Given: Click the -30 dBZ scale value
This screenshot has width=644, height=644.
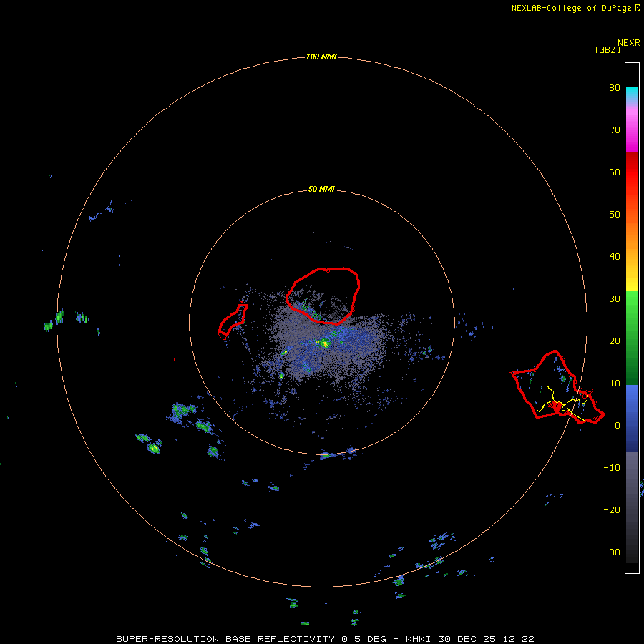Looking at the screenshot, I should coord(612,552).
